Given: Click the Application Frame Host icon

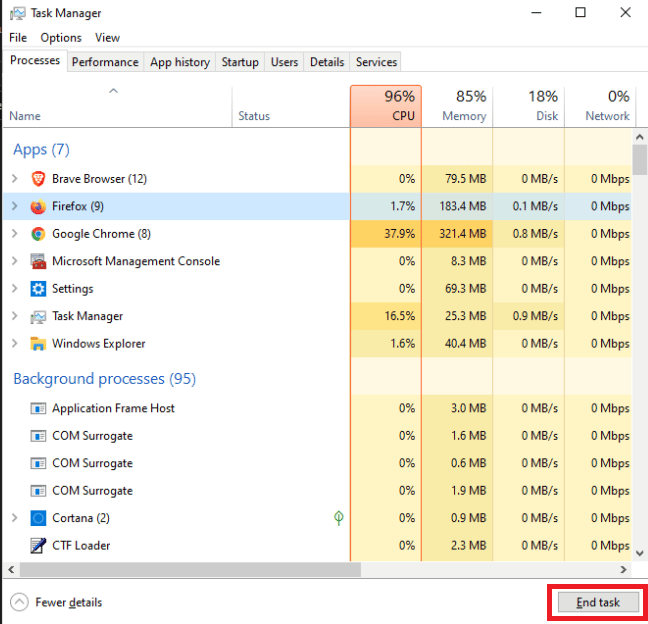Looking at the screenshot, I should click(38, 409).
